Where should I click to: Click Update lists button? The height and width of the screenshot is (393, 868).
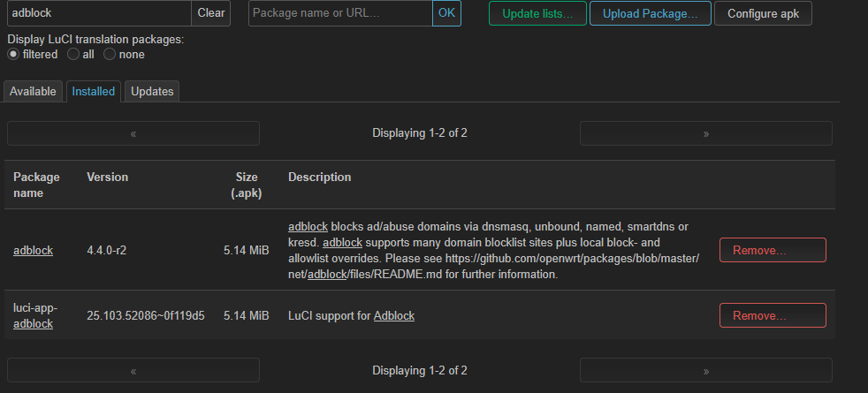point(537,14)
